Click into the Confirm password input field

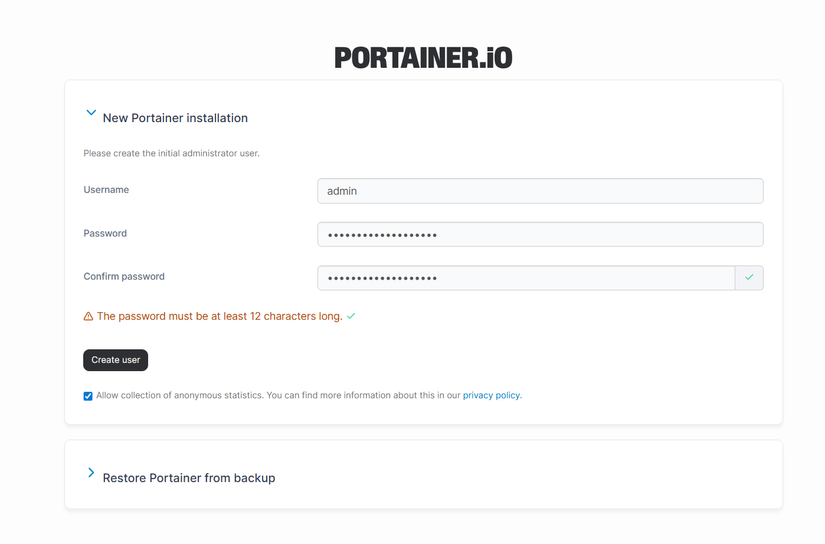pyautogui.click(x=526, y=277)
